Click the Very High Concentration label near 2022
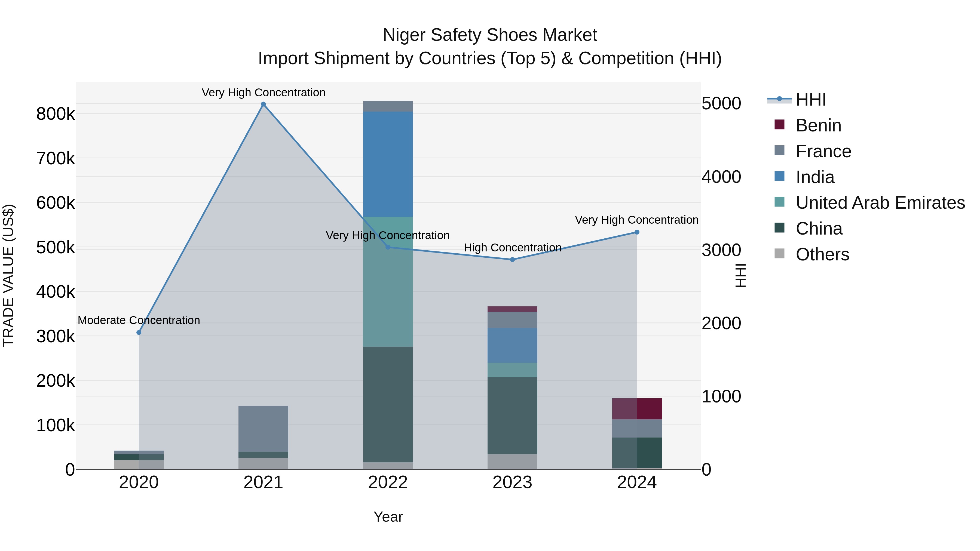The width and height of the screenshot is (980, 551). pos(388,236)
